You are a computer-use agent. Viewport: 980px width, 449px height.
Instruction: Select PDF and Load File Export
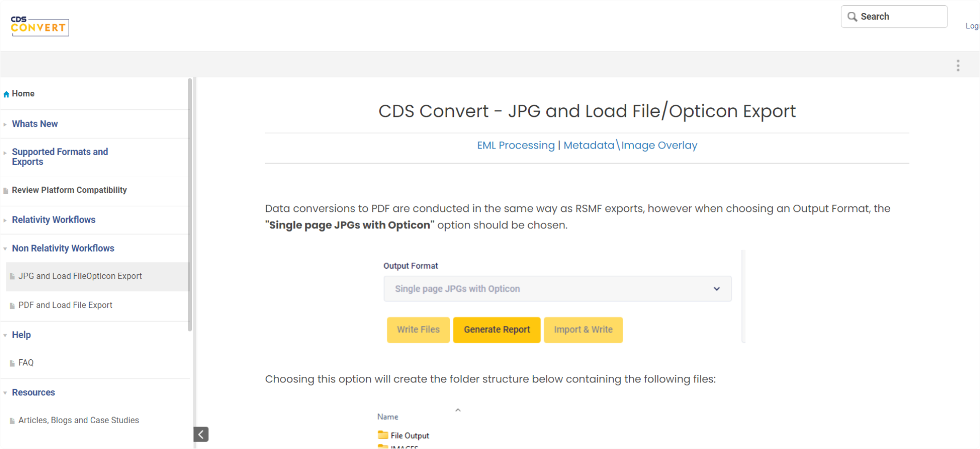point(66,305)
